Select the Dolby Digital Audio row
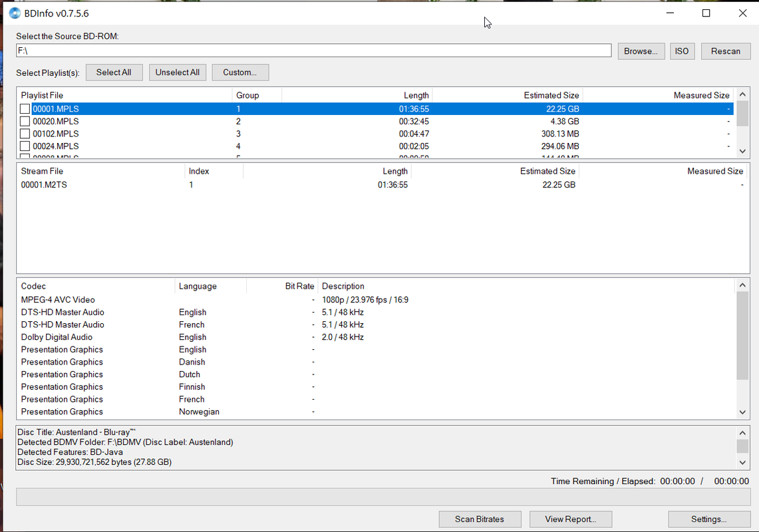Image resolution: width=759 pixels, height=532 pixels. click(376, 337)
